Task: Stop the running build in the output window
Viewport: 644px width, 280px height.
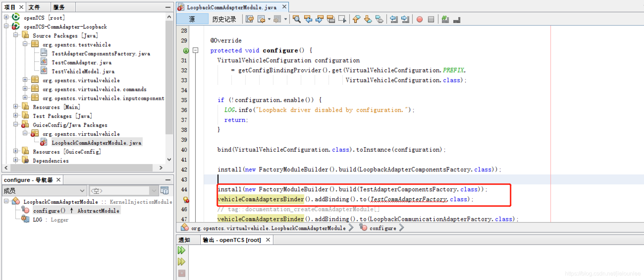Action: [x=182, y=273]
